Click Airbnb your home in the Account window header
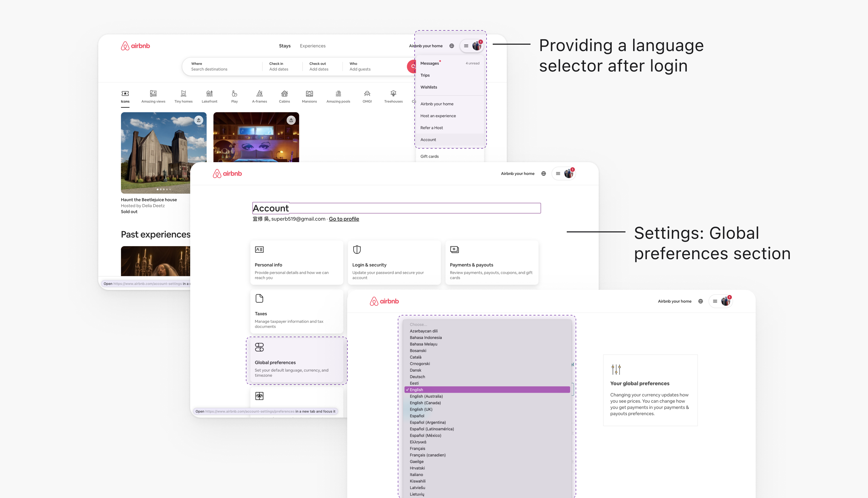 [x=518, y=174]
